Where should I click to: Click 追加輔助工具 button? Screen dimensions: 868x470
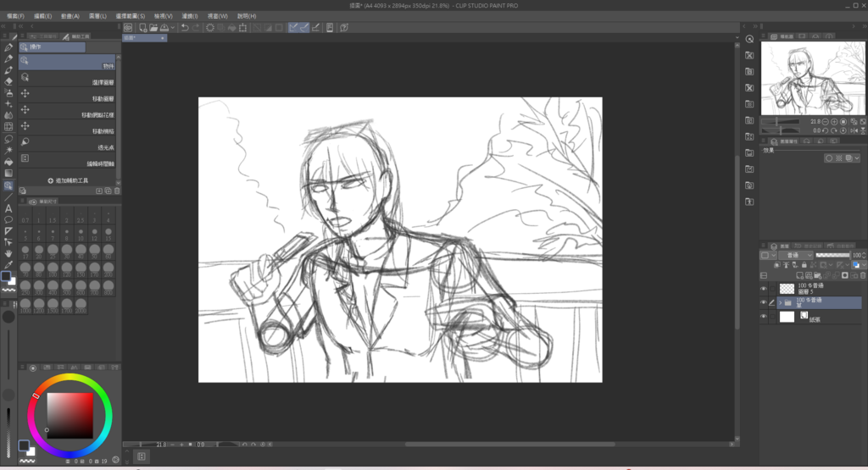(68, 180)
